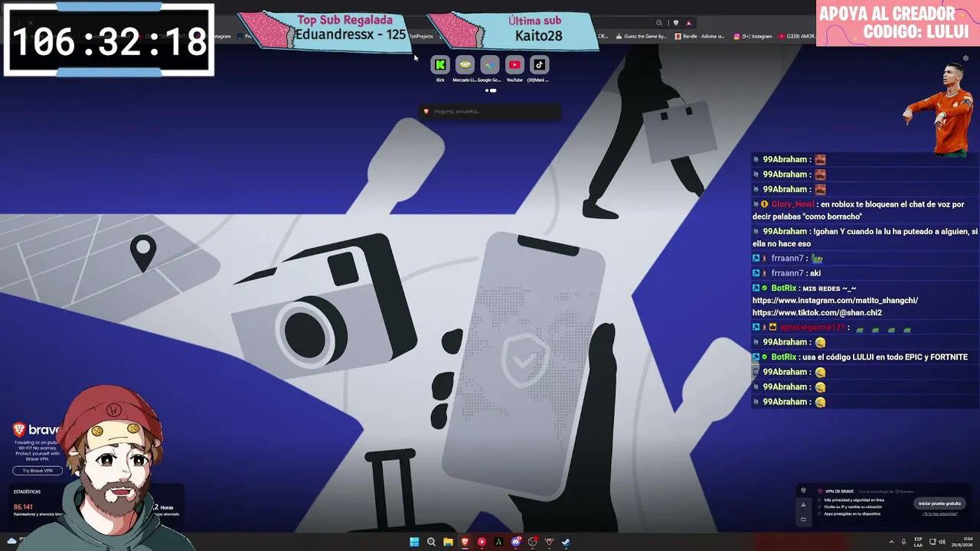980x551 pixels.
Task: Show hidden system tray icons
Action: [891, 542]
